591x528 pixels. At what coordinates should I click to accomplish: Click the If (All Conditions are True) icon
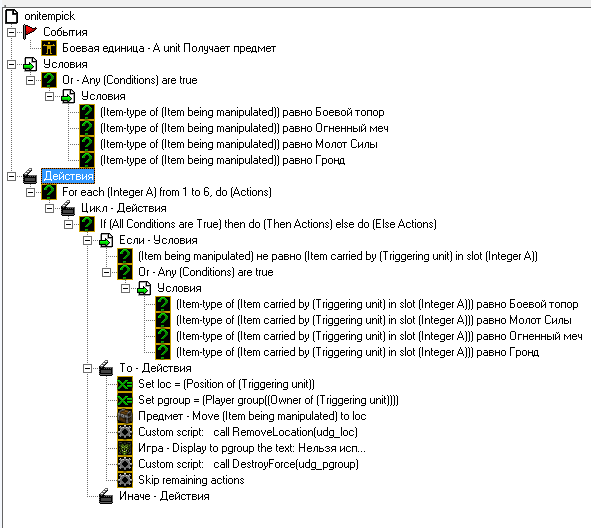click(87, 224)
